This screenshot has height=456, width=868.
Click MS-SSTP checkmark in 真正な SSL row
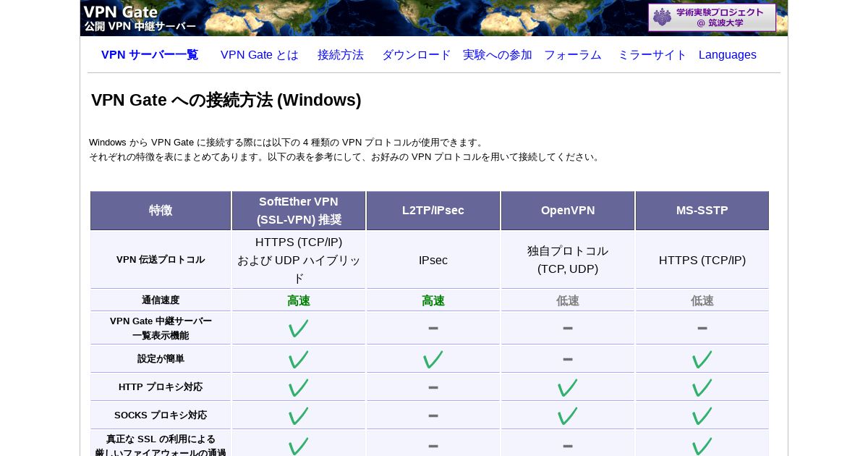(702, 446)
